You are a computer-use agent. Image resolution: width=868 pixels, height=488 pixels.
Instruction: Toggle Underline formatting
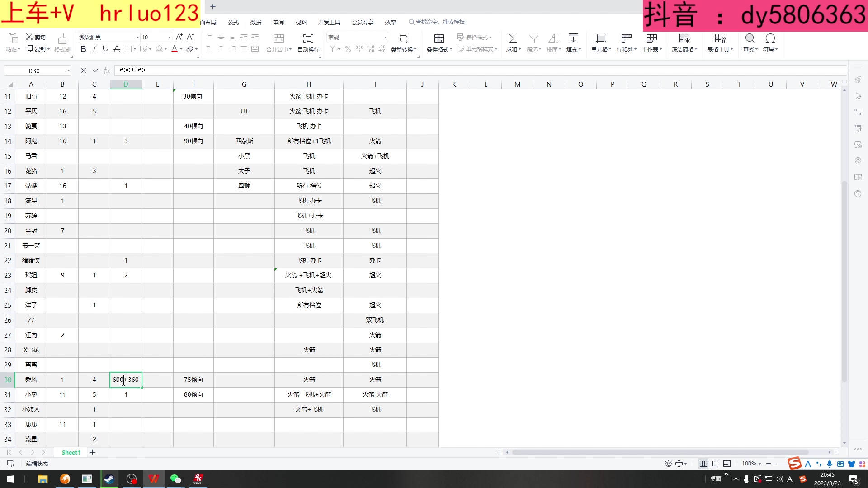click(105, 49)
